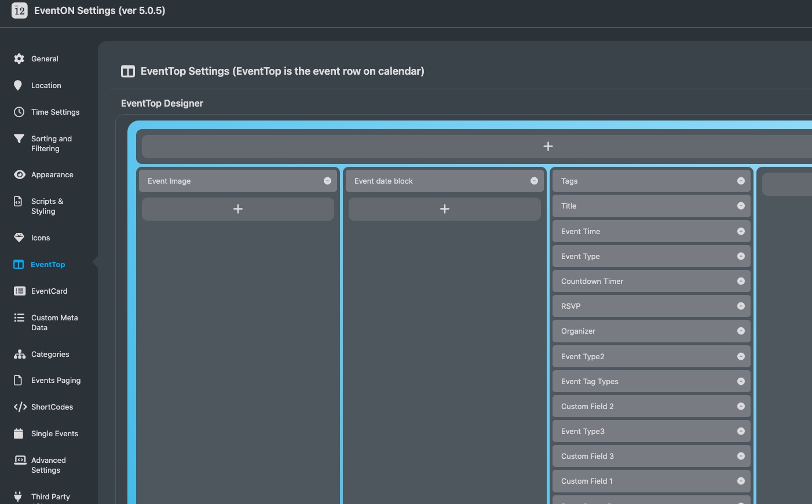Screen dimensions: 812x504
Task: Remove the Countdown Timer field
Action: 741,281
